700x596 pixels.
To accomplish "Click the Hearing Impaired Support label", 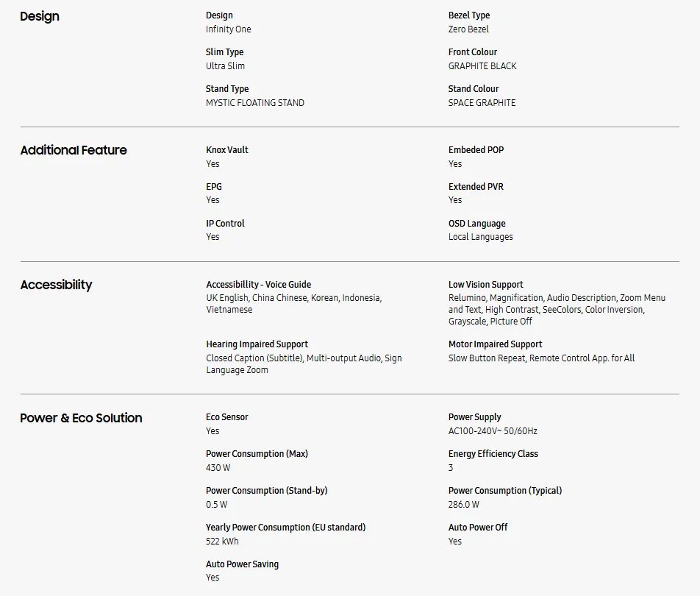I will [257, 344].
